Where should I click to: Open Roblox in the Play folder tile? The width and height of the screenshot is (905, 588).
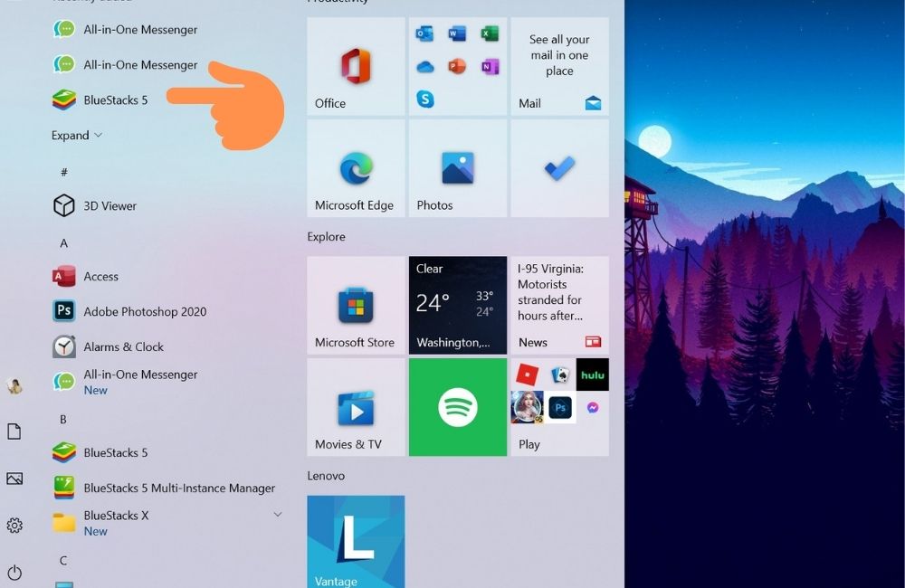[527, 375]
